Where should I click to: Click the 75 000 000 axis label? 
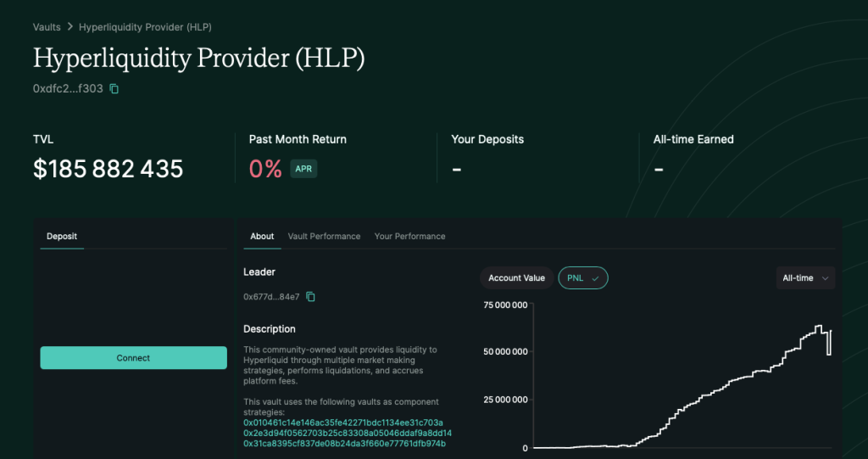point(505,305)
